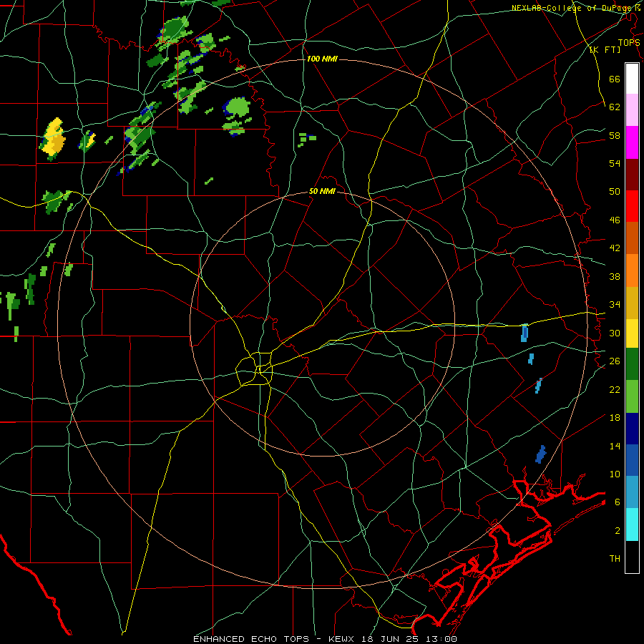Click the 100 NMI range ring label
644x644 pixels.
[x=322, y=59]
